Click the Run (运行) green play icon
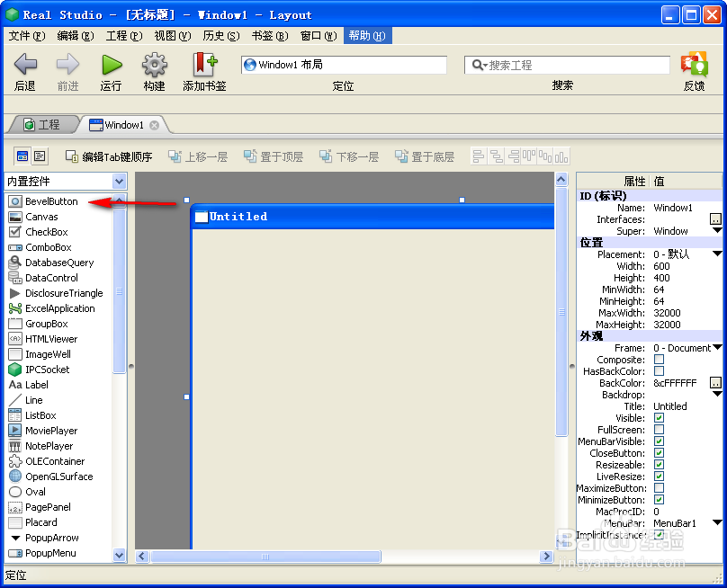The image size is (727, 588). click(112, 65)
